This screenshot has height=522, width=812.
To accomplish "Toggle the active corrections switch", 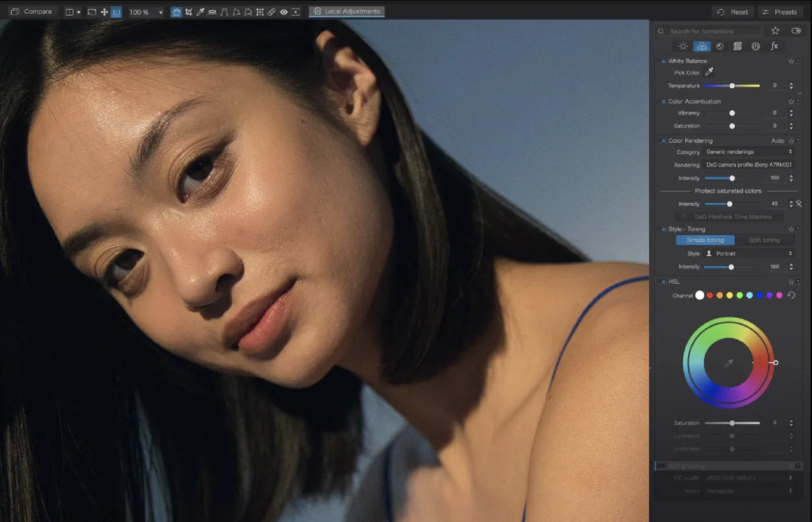I will 796,31.
